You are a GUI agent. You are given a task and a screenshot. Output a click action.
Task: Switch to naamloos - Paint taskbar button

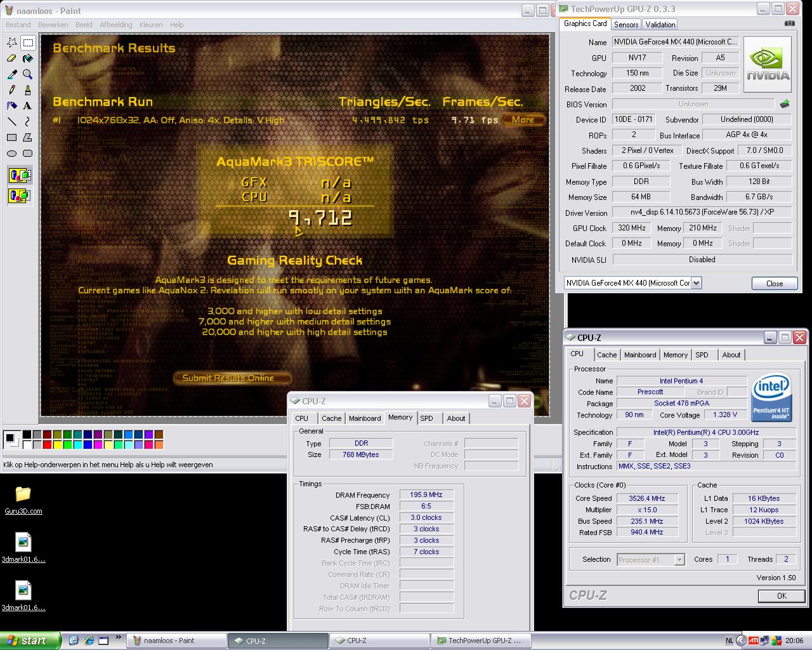point(176,640)
